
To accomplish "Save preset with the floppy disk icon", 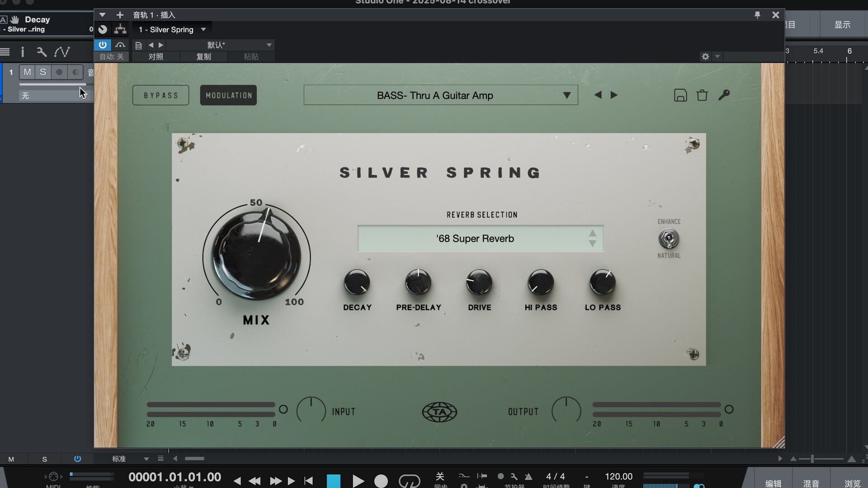I will click(680, 95).
